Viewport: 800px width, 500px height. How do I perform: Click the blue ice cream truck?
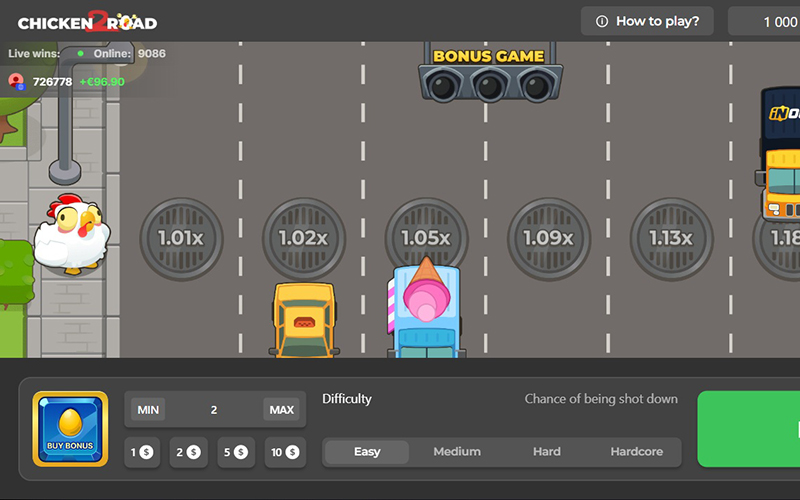point(426,309)
